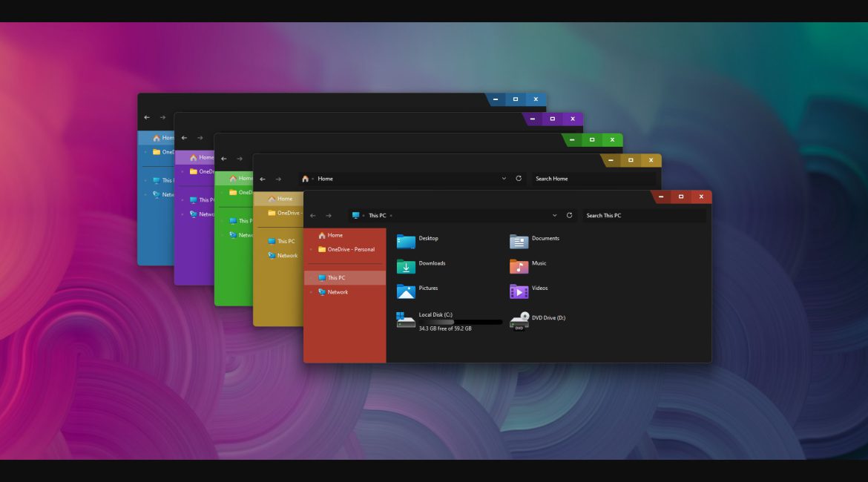Maximize the green window
868x482 pixels.
click(x=592, y=140)
